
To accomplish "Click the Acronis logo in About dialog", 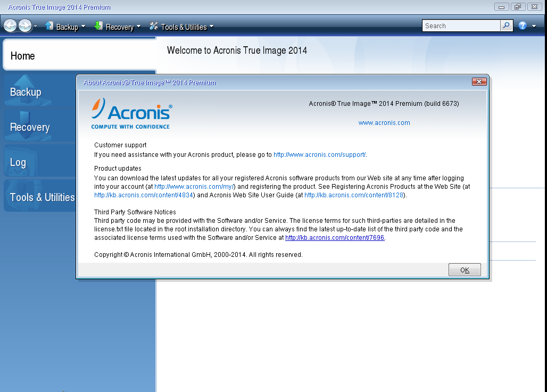I will [x=131, y=113].
